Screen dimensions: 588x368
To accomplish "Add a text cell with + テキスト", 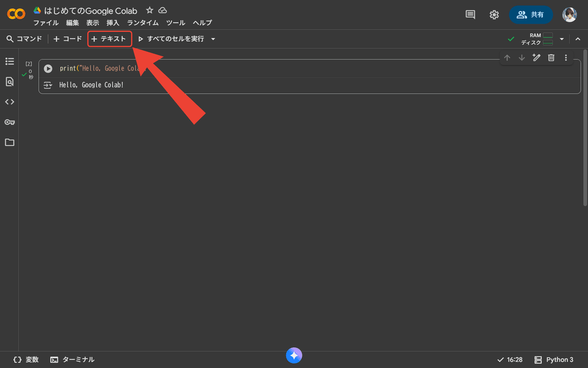I will [x=109, y=39].
